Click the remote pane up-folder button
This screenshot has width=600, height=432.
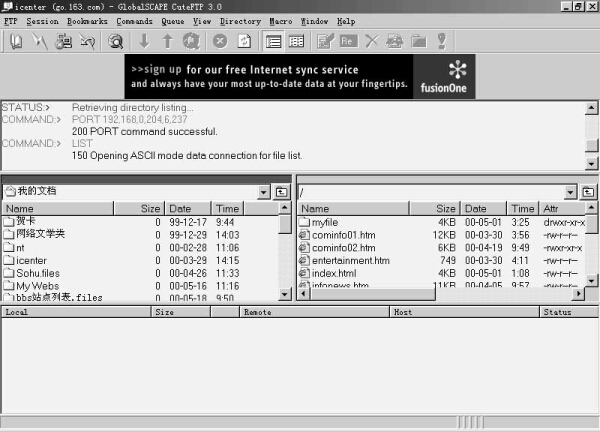588,192
